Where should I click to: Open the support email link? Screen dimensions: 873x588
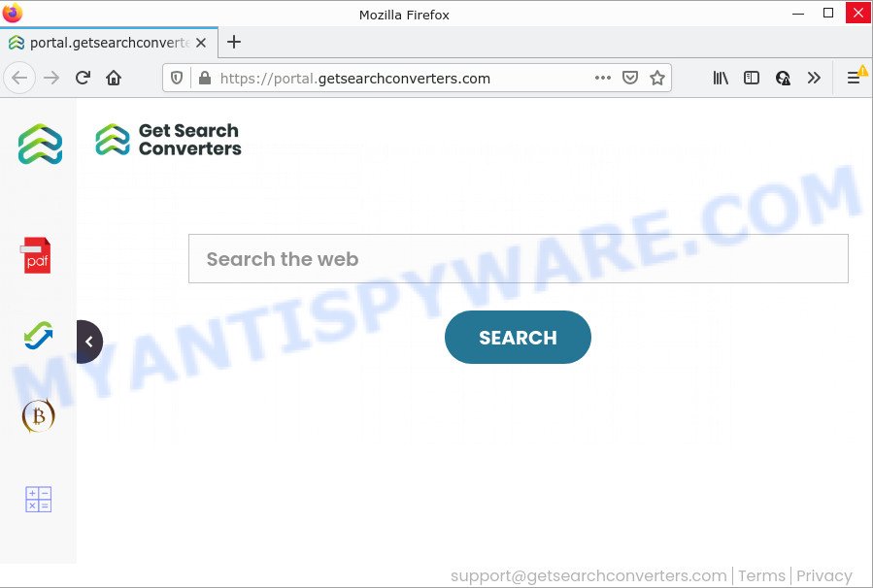tap(588, 575)
